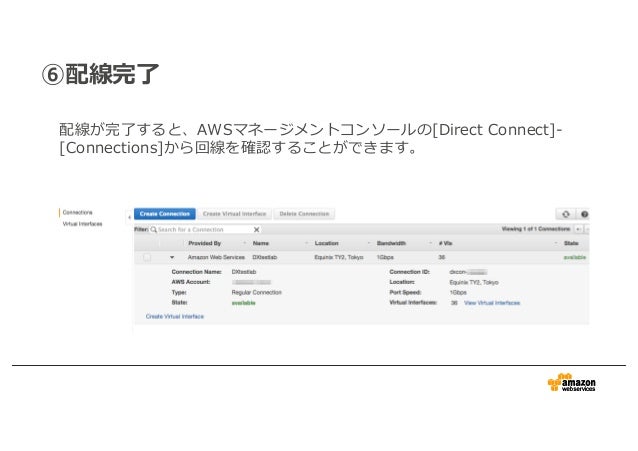The width and height of the screenshot is (638, 451).
Task: Click the green available state in details
Action: [243, 303]
